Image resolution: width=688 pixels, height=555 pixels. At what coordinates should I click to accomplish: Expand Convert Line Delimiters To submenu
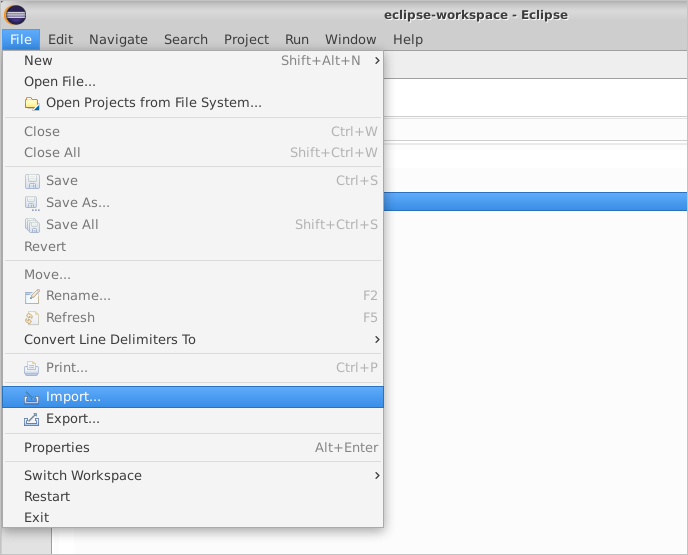pyautogui.click(x=377, y=340)
